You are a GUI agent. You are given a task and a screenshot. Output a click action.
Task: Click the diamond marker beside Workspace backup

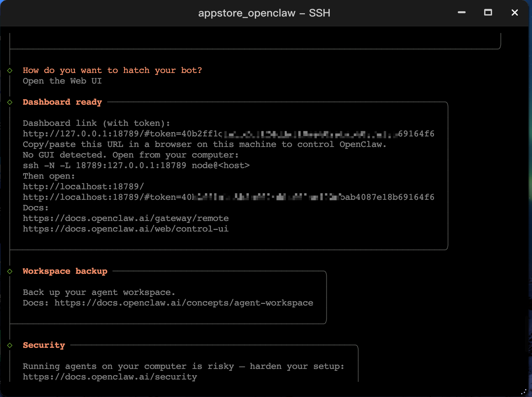click(10, 271)
